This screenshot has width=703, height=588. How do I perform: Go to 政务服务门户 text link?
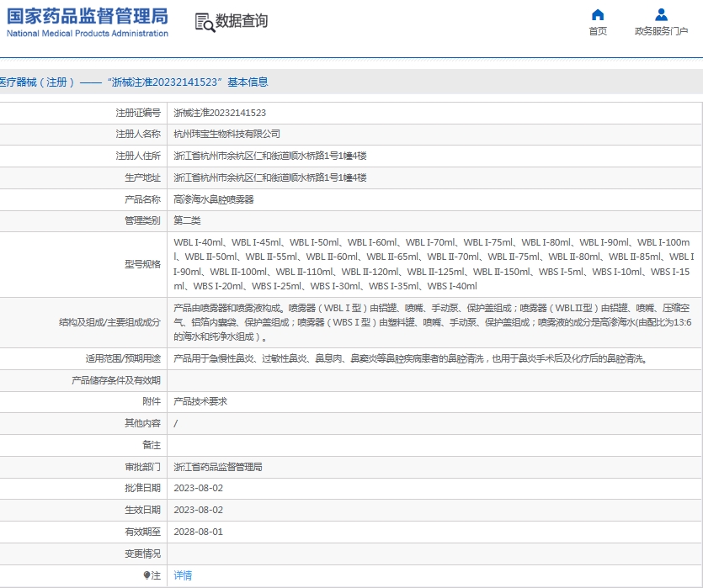[x=661, y=31]
